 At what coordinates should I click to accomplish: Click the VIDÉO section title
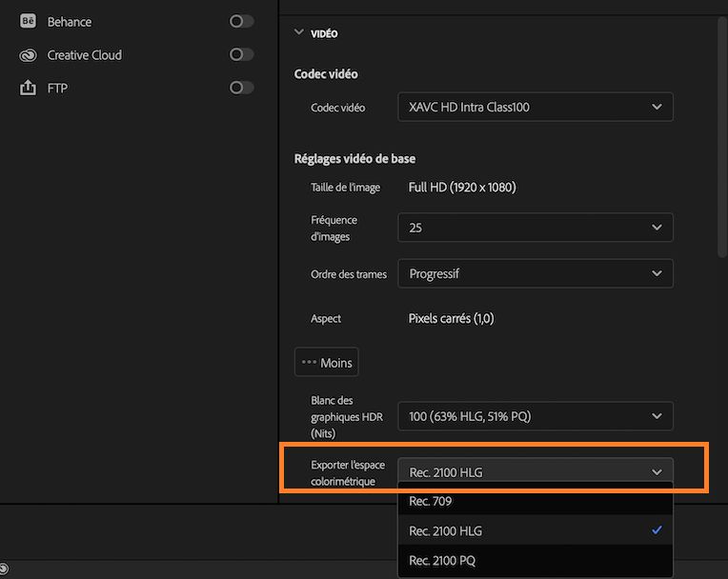324,33
